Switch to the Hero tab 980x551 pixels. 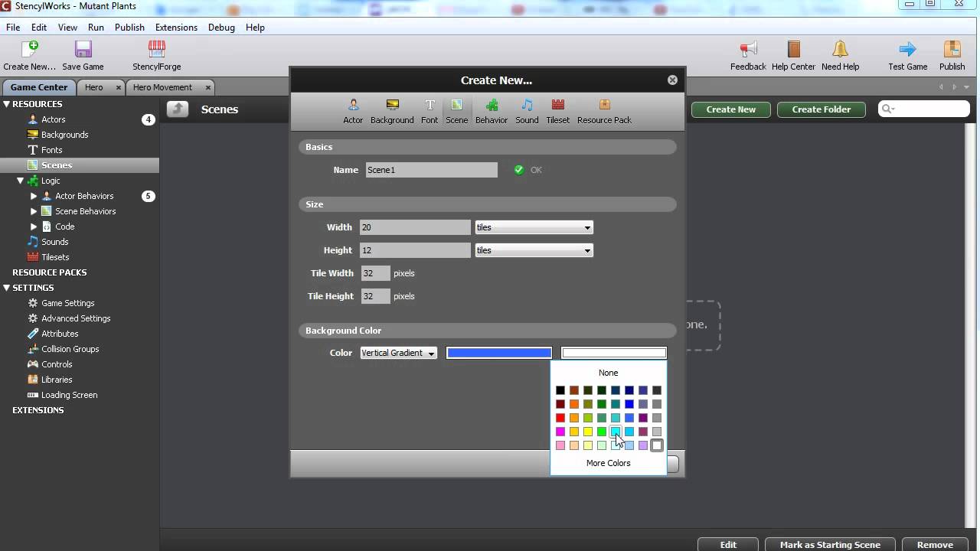pyautogui.click(x=93, y=87)
